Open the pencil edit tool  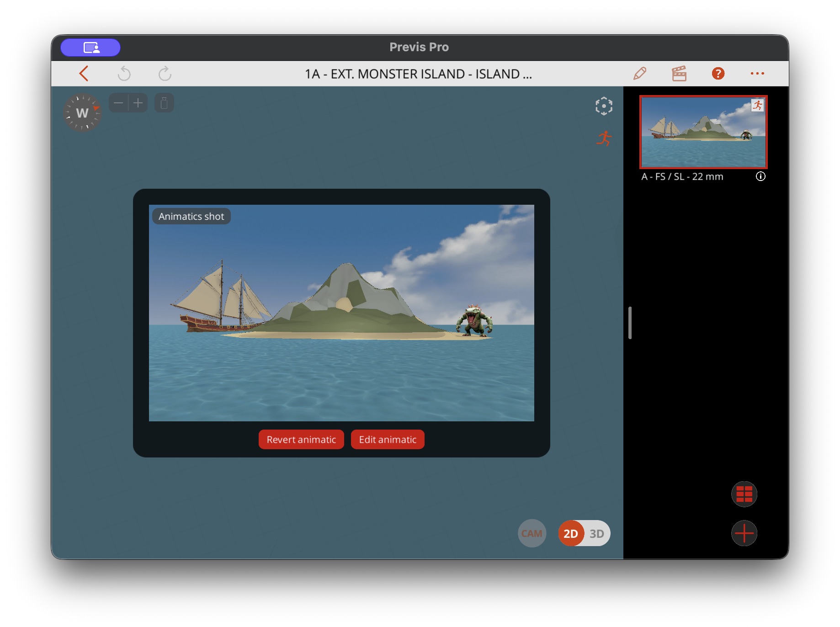pos(640,74)
